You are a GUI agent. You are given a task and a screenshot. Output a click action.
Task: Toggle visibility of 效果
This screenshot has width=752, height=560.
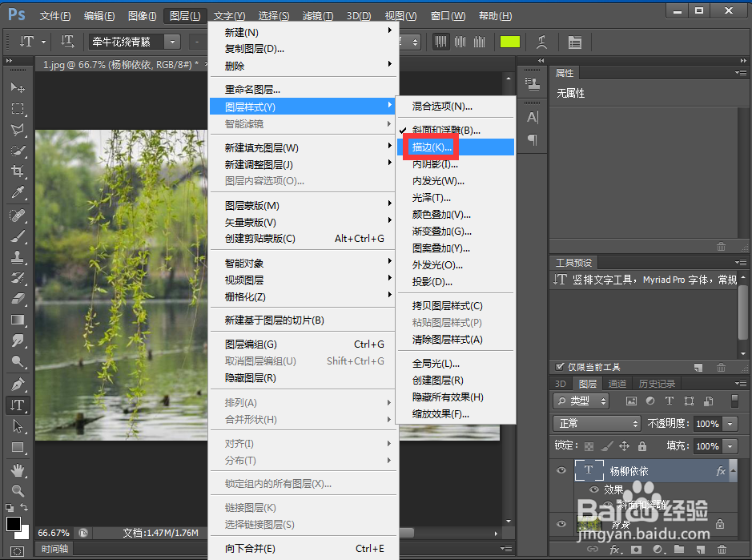click(x=594, y=489)
